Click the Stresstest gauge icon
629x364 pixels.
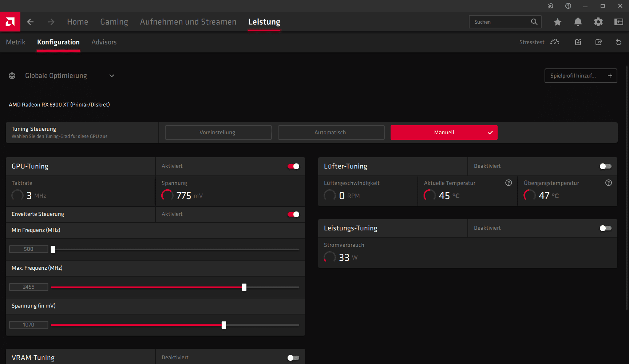tap(554, 42)
